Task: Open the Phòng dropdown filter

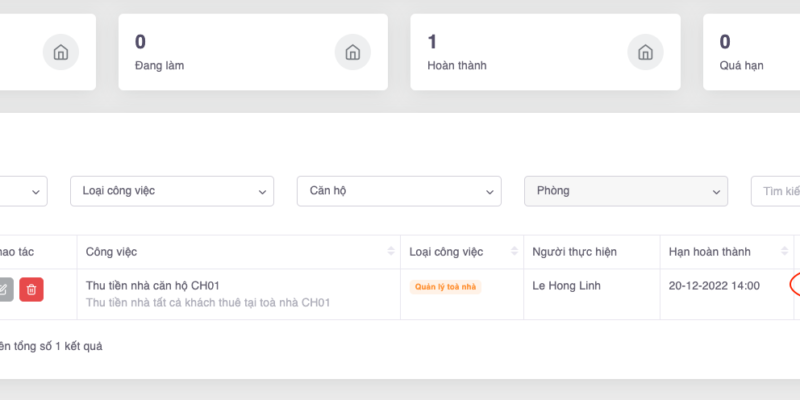Action: (x=626, y=190)
